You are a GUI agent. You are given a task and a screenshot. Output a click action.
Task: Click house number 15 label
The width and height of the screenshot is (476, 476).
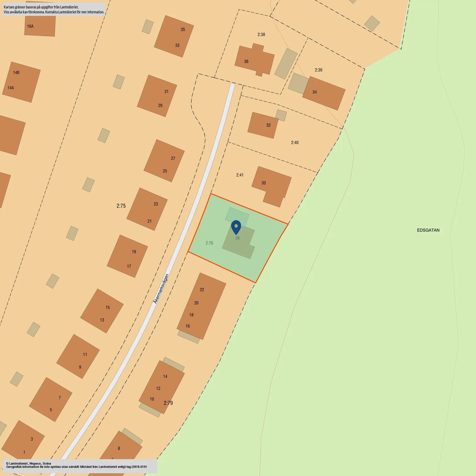(108, 308)
